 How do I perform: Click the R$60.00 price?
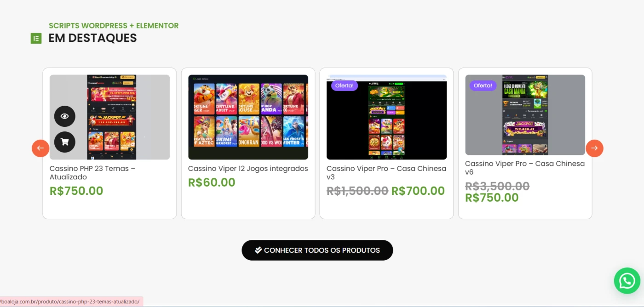(212, 182)
